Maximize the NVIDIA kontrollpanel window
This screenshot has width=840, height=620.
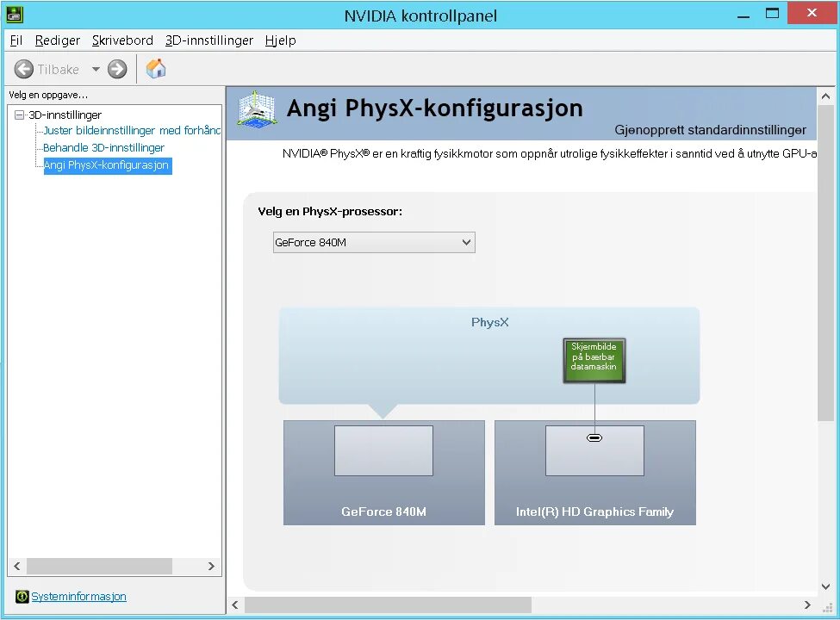click(772, 14)
